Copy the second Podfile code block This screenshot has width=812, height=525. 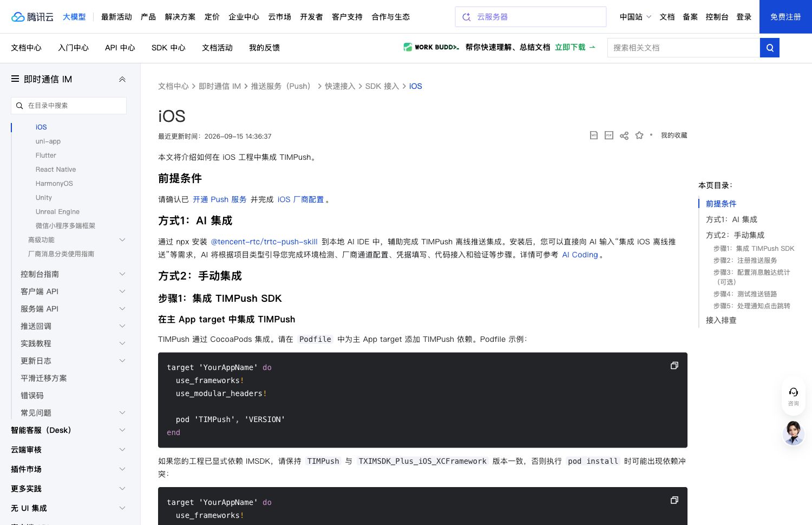click(x=675, y=500)
